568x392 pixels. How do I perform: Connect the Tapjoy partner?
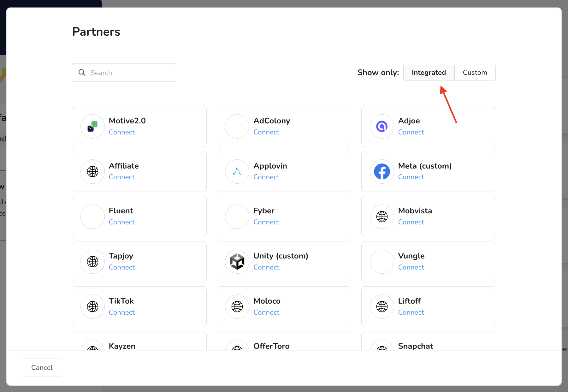[x=121, y=267]
